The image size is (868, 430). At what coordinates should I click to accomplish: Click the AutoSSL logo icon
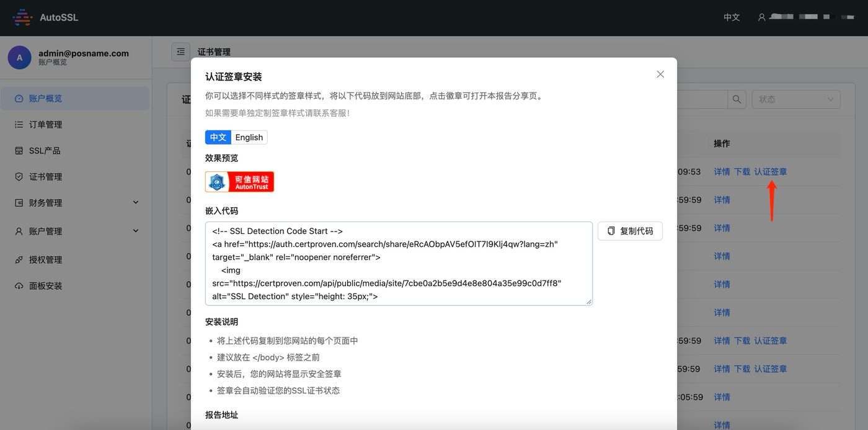22,17
